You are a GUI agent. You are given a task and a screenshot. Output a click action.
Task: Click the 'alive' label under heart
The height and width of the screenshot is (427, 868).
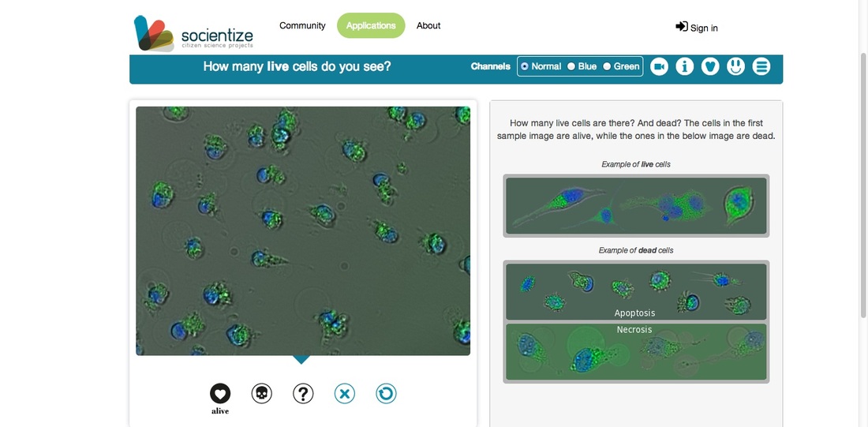[220, 411]
